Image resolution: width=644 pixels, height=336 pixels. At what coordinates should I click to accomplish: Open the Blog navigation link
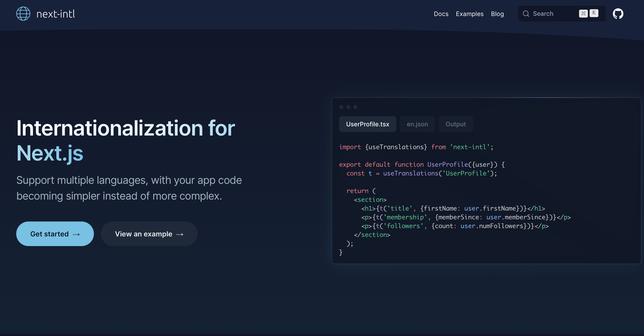pos(497,14)
